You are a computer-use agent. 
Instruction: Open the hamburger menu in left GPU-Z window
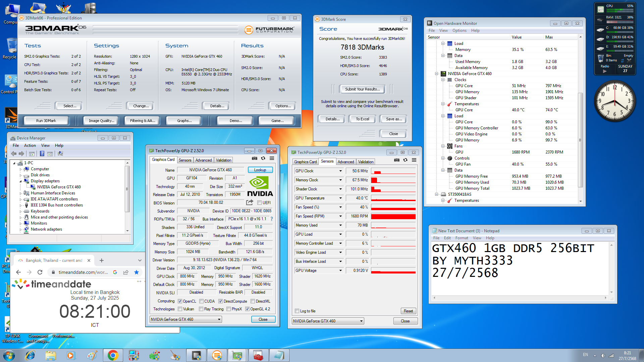pyautogui.click(x=272, y=159)
